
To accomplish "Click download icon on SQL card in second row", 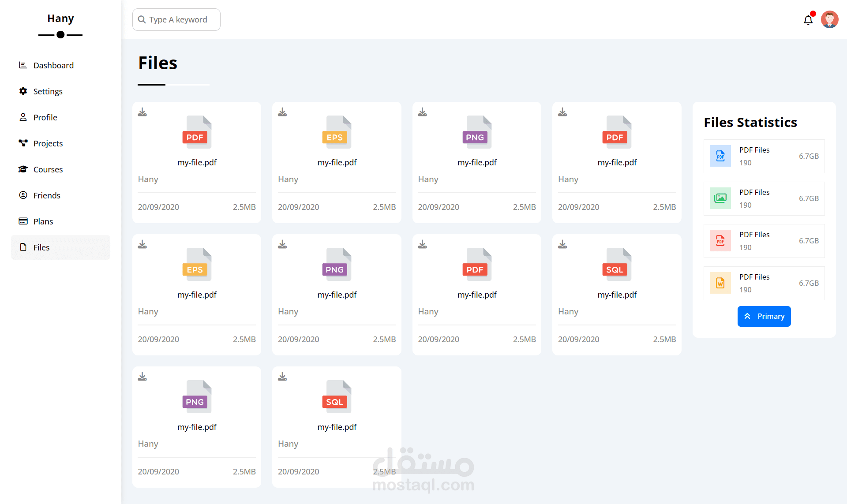I will 562,244.
